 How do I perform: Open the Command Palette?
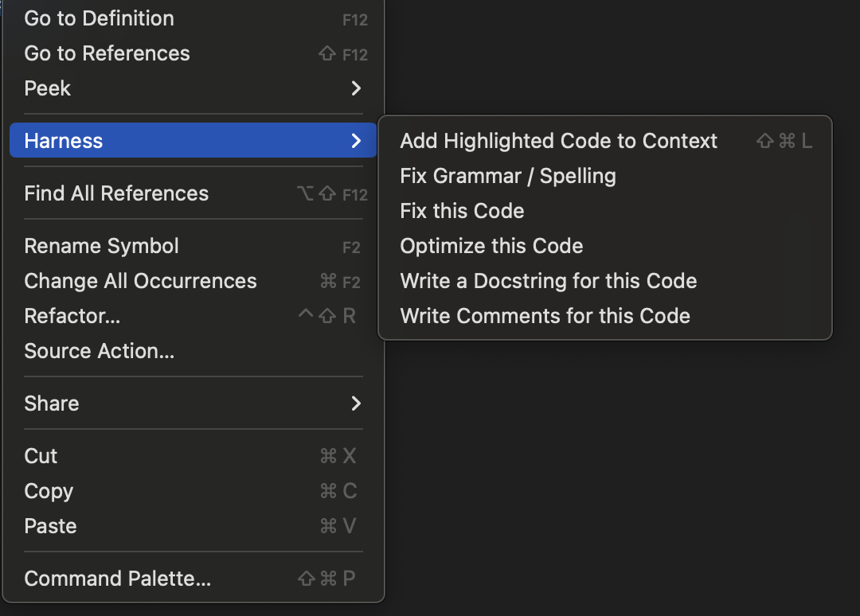[x=117, y=579]
